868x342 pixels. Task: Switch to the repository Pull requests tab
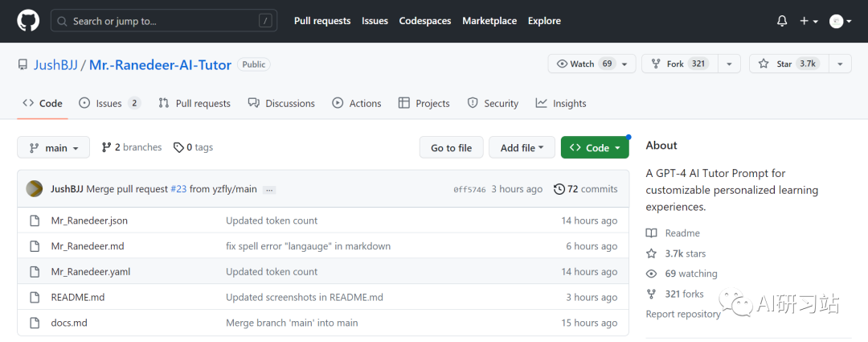coord(194,104)
